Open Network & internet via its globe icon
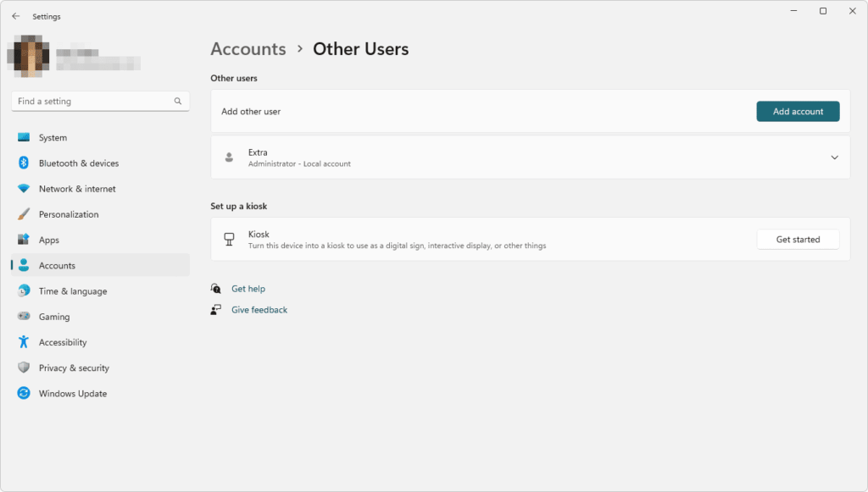This screenshot has height=492, width=868. (24, 188)
